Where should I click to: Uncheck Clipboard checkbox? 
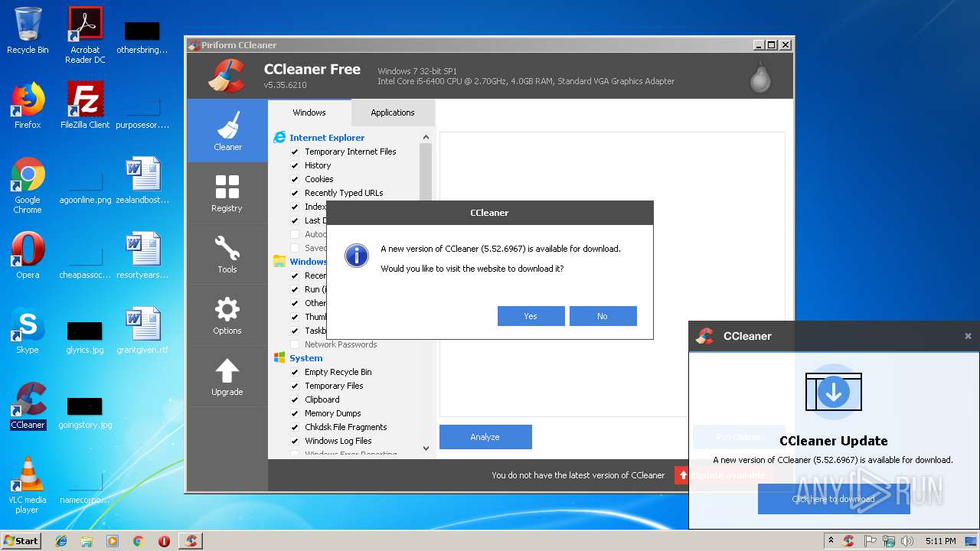tap(295, 399)
